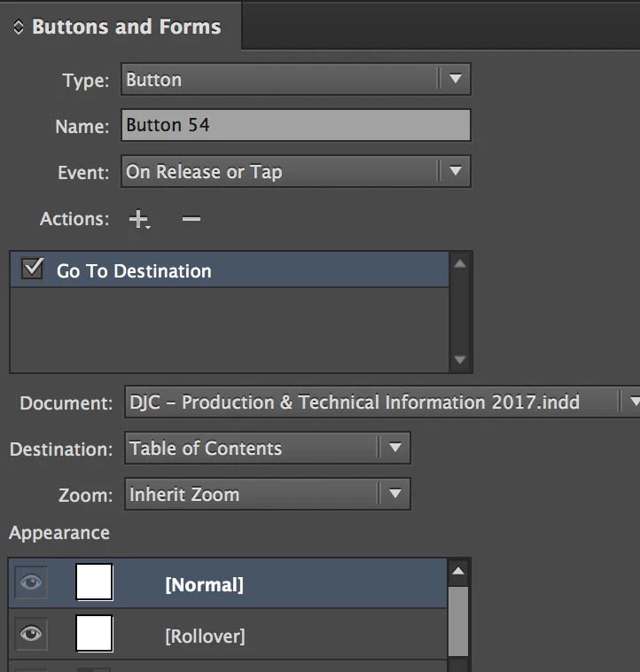The image size is (640, 672).
Task: Toggle visibility of Rollover state
Action: point(31,634)
